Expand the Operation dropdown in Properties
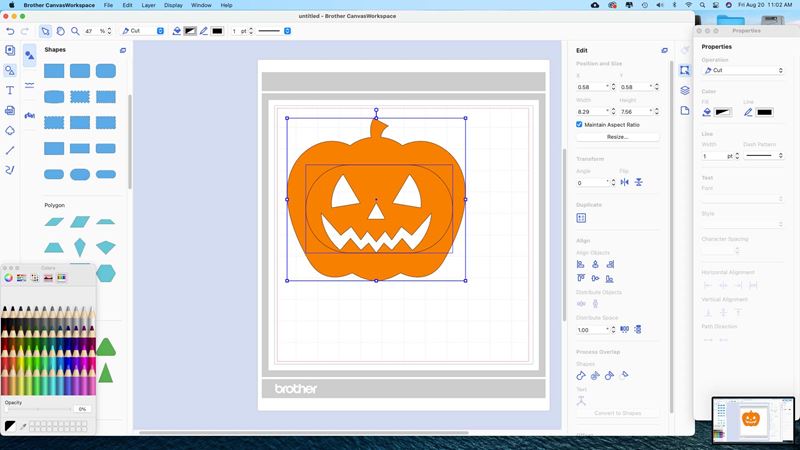This screenshot has height=450, width=800. click(743, 71)
